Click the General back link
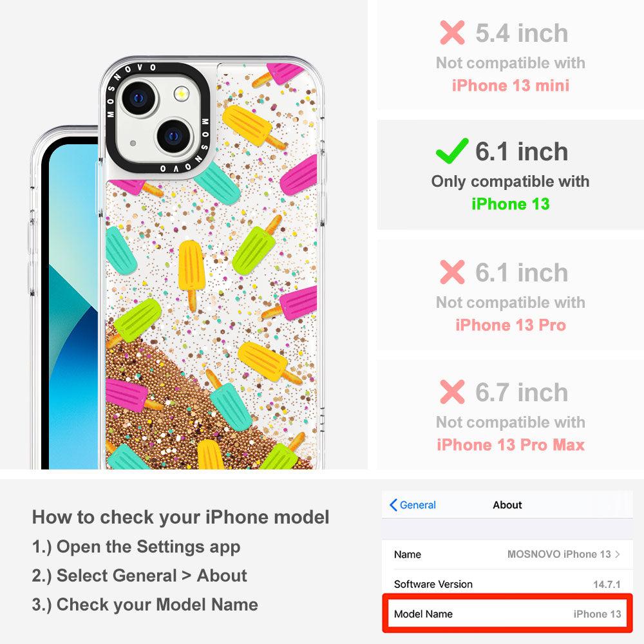 pyautogui.click(x=413, y=505)
